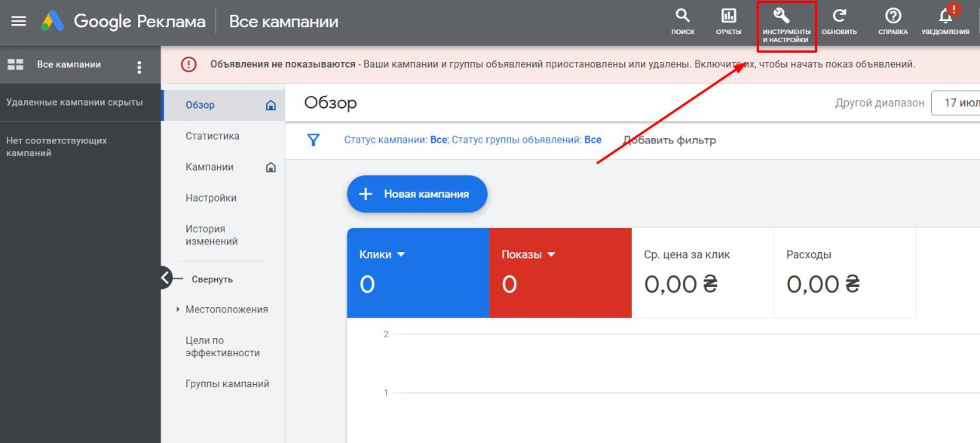980x443 pixels.
Task: Click the Новая кампания button
Action: (417, 194)
